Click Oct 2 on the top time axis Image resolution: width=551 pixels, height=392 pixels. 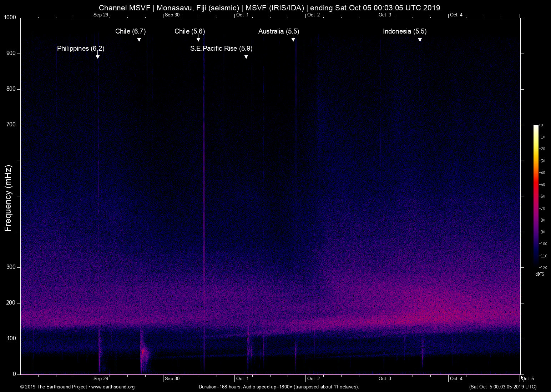[314, 15]
